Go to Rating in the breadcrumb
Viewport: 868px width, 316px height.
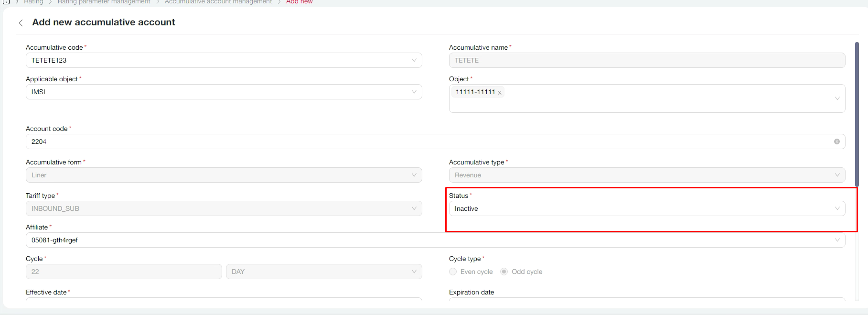(33, 2)
